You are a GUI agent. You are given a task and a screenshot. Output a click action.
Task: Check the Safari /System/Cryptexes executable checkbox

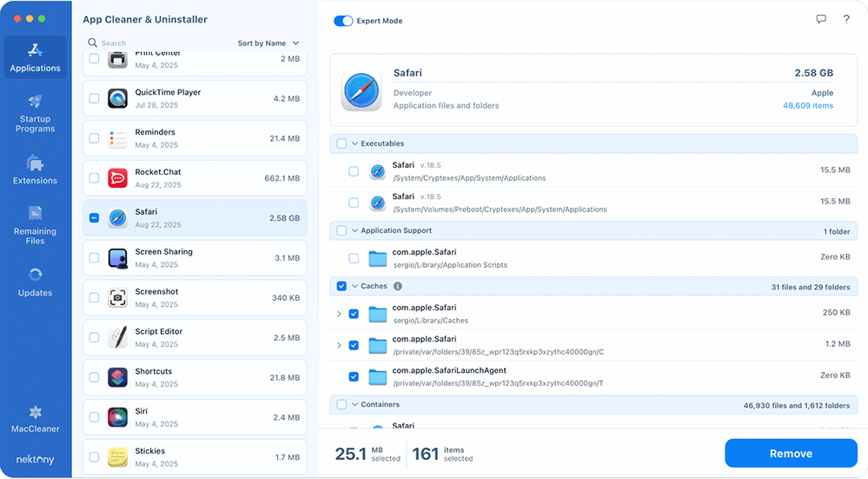[354, 171]
